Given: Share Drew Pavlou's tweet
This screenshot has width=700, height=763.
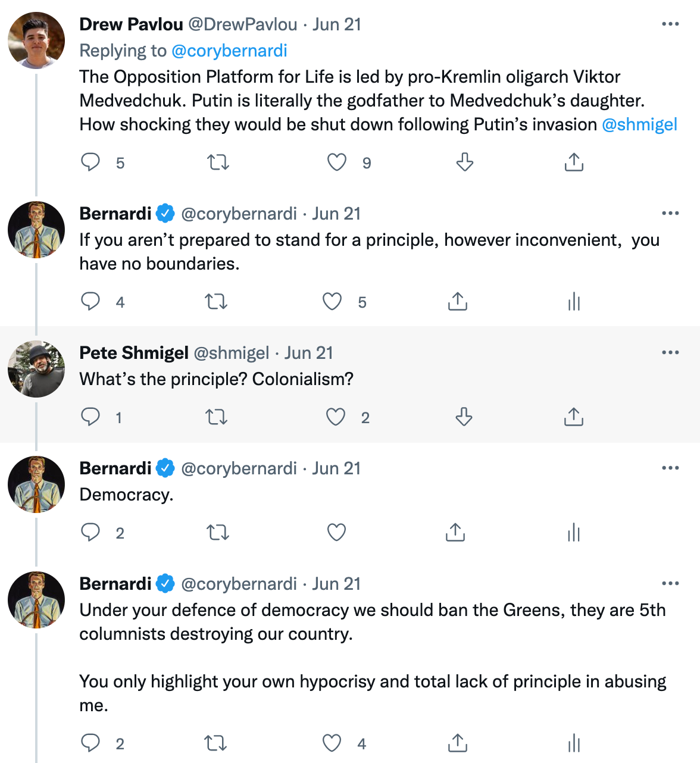Looking at the screenshot, I should point(574,162).
